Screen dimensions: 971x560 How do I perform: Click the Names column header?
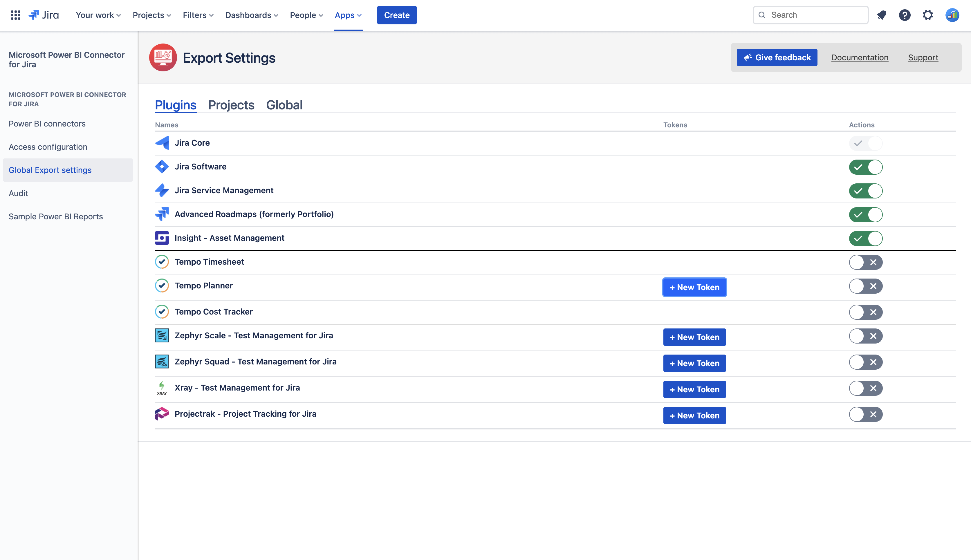click(167, 125)
